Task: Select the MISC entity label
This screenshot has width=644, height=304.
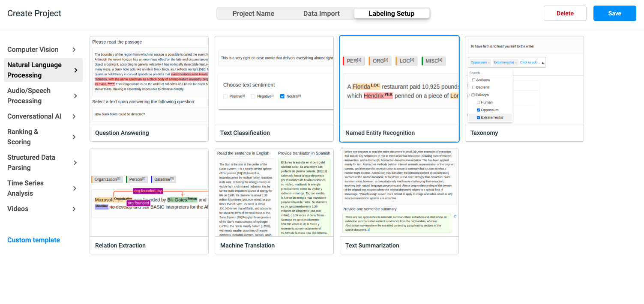Action: (434, 61)
